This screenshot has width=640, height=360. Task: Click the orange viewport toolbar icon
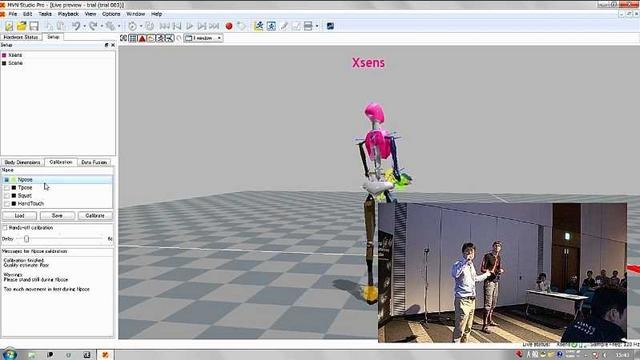click(x=151, y=38)
